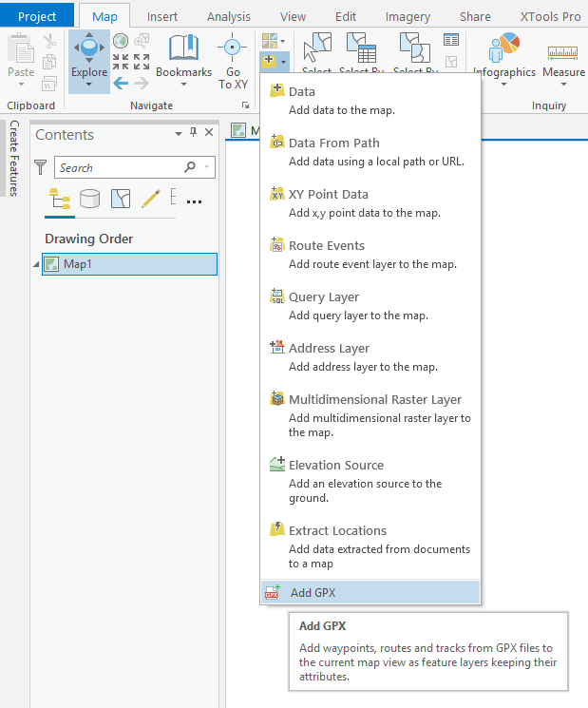Click the Full Extent globe icon
588x708 pixels.
[121, 41]
